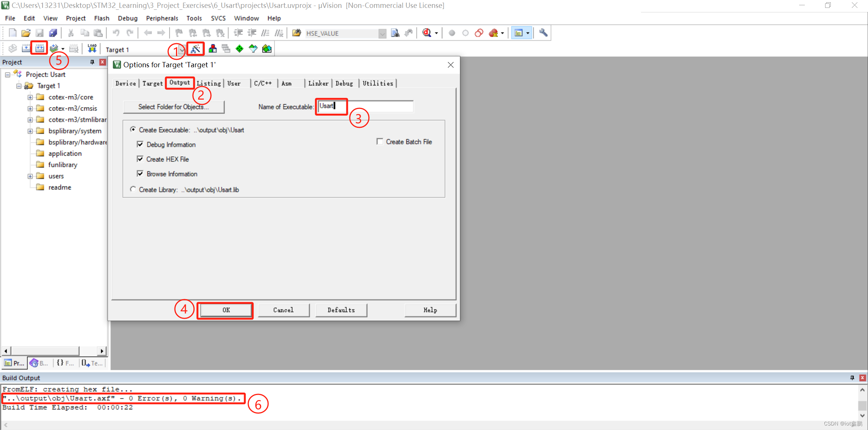Open the HSE_VALUE find dropdown

pyautogui.click(x=382, y=33)
